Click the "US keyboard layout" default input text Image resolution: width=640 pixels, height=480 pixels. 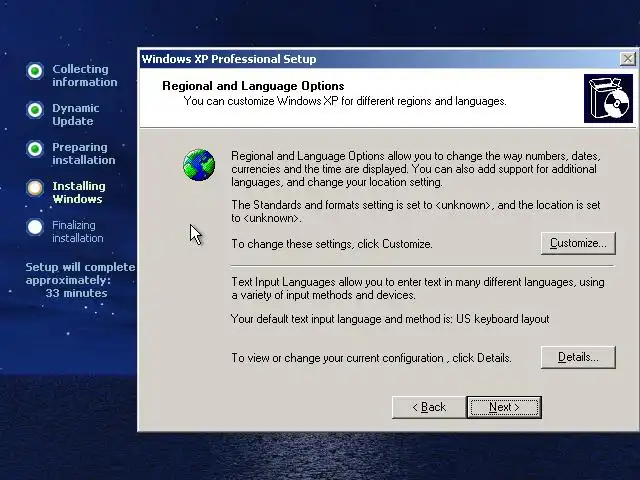pyautogui.click(x=502, y=319)
